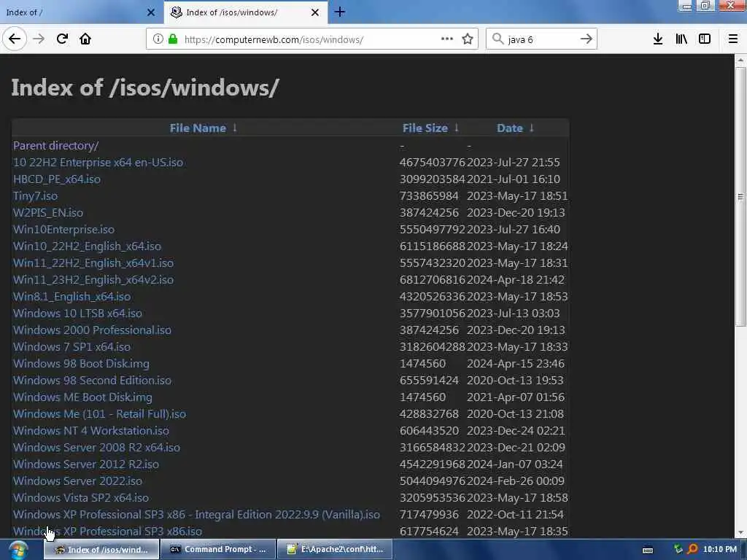This screenshot has height=560, width=747.
Task: Download HBCD_PE_x64.iso
Action: (x=57, y=179)
